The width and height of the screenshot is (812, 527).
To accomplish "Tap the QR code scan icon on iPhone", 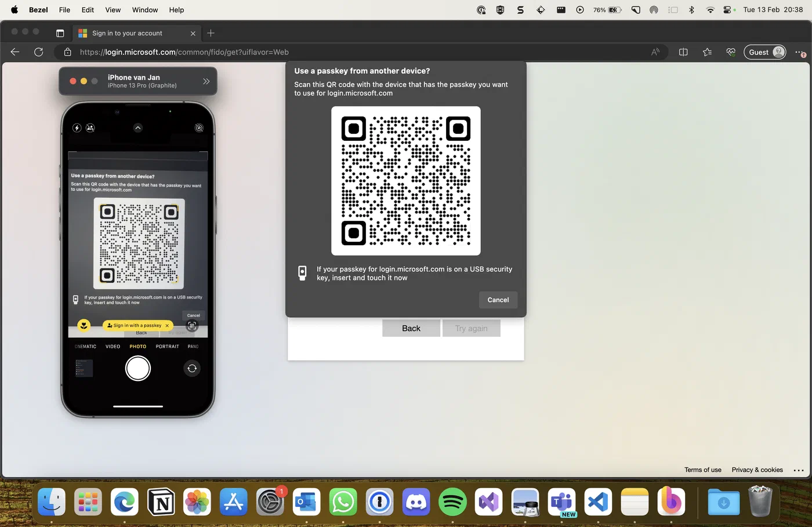I will click(x=192, y=325).
